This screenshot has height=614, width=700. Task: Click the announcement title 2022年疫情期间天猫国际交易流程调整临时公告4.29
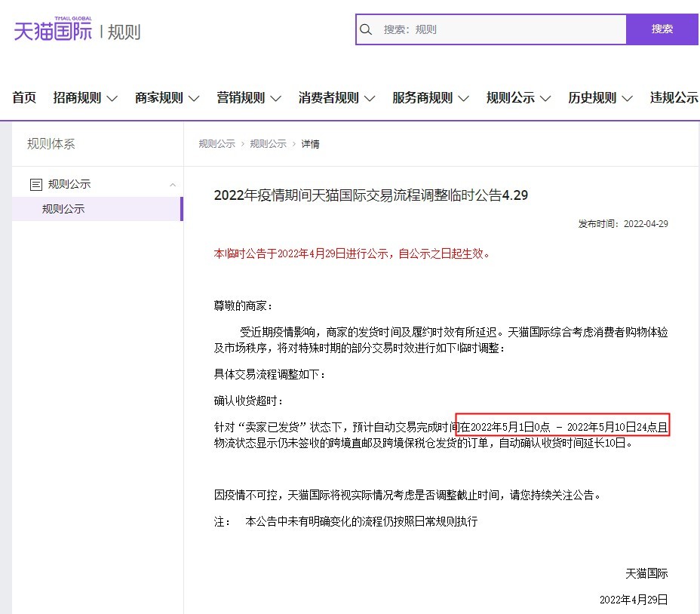click(371, 195)
